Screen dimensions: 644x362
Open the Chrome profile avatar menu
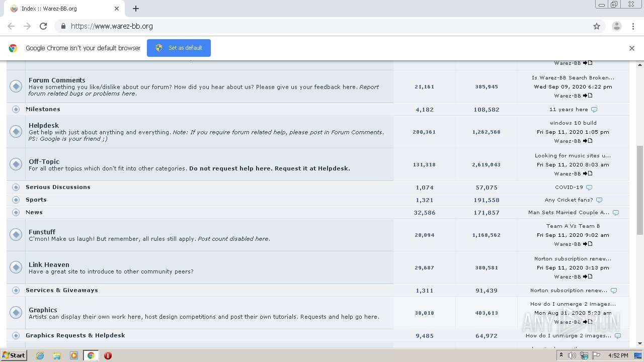coord(616,26)
